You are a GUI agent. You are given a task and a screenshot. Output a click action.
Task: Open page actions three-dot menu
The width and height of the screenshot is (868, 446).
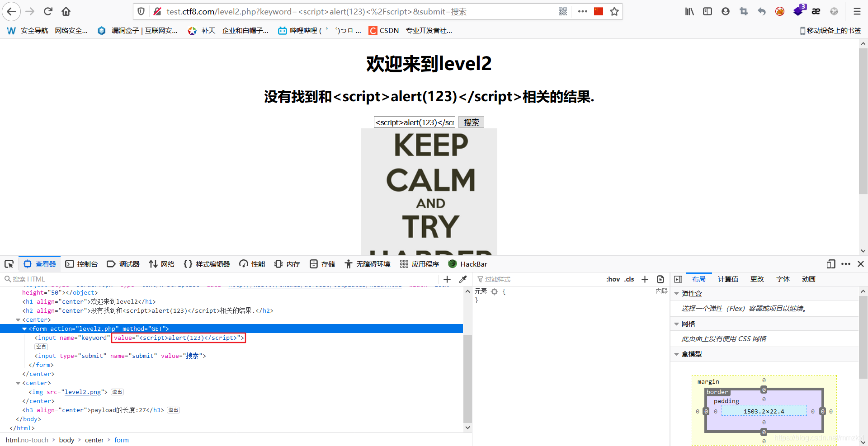click(583, 11)
